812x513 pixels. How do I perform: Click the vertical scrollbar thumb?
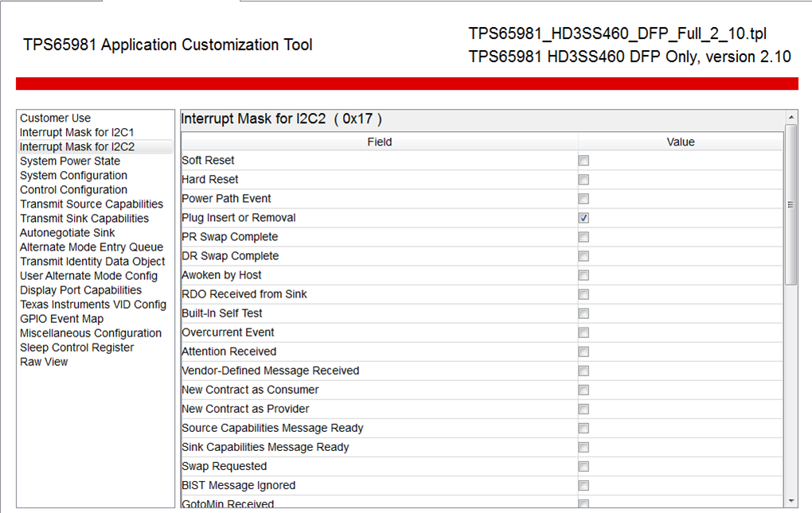(x=791, y=204)
